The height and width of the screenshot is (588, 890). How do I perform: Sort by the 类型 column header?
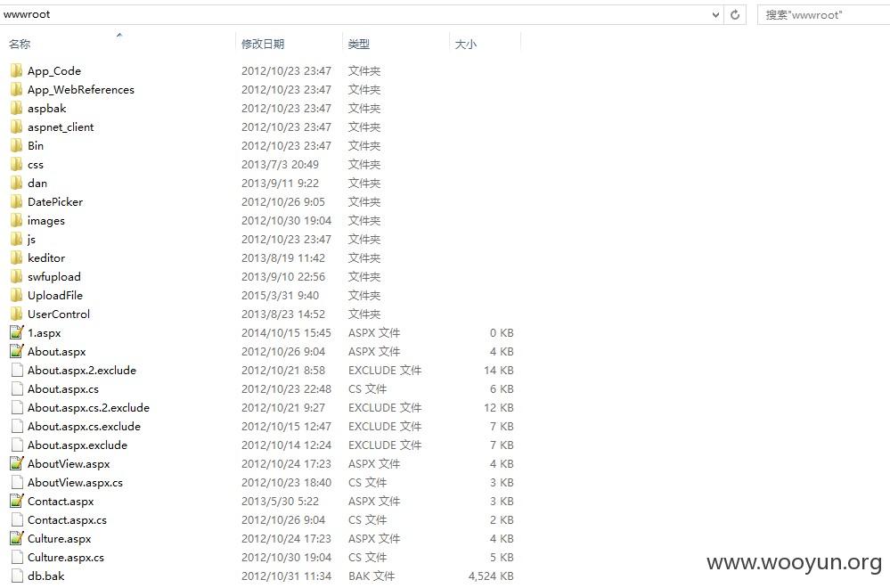coord(359,44)
